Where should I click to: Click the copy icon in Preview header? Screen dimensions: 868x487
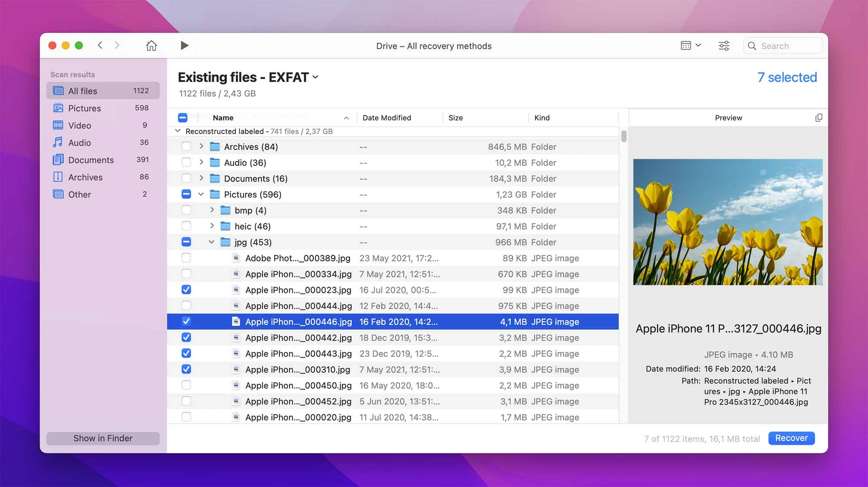coord(819,118)
